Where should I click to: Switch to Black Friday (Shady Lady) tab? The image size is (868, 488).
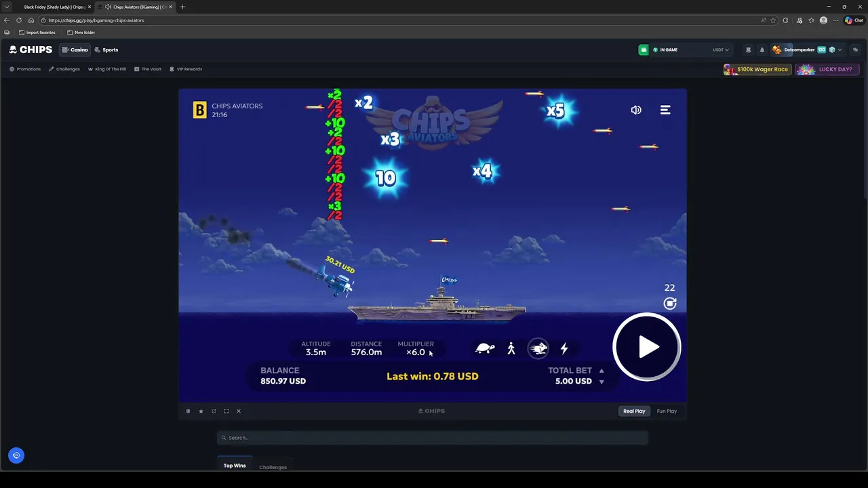coord(53,7)
